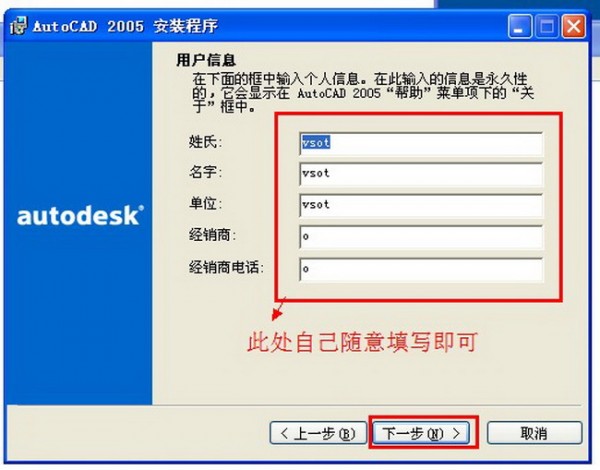This screenshot has height=470, width=600.
Task: Click the 用户信息 heading
Action: (206, 60)
